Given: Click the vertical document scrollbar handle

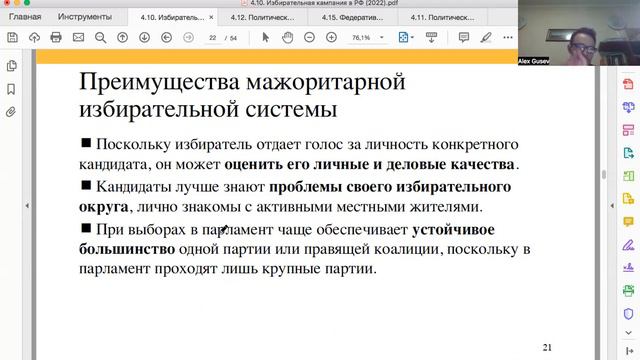Looking at the screenshot, I should [604, 175].
